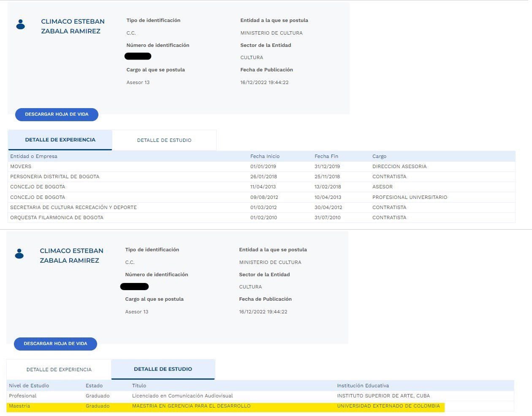Viewport: 532px width, 416px height.
Task: Click the Fecha Inicio column header
Action: (265, 156)
